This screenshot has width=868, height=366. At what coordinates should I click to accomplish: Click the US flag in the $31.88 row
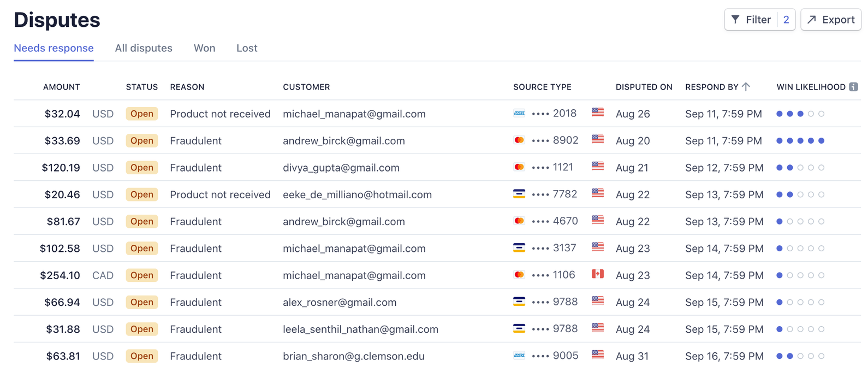coord(598,327)
